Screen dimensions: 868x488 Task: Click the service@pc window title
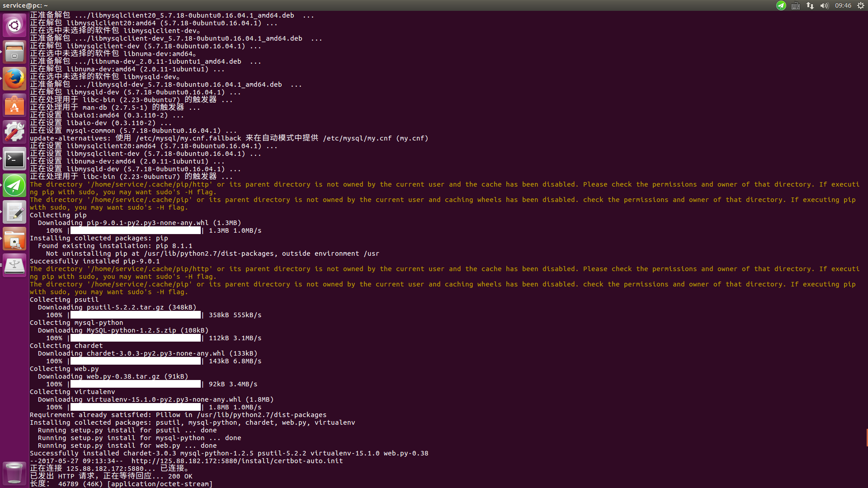click(25, 5)
